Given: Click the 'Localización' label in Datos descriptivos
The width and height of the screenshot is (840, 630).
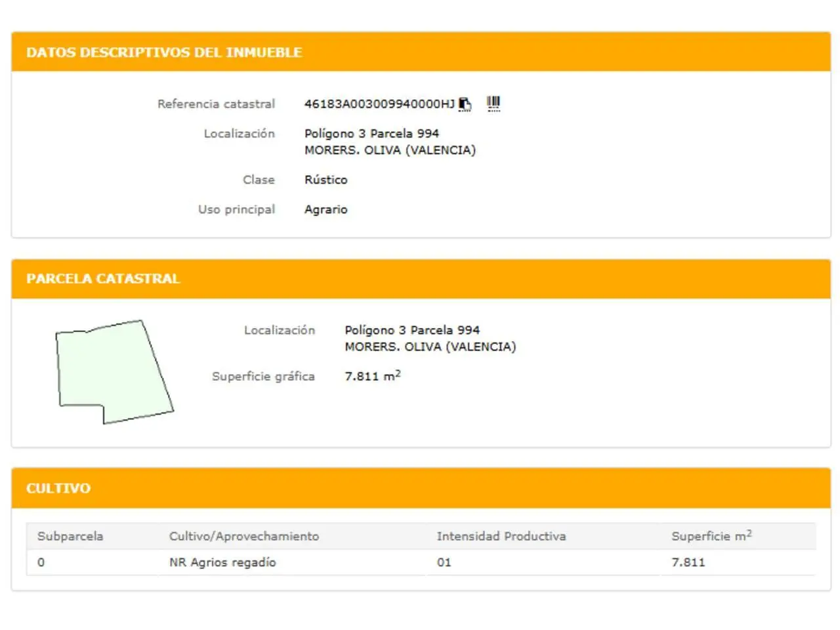Looking at the screenshot, I should (239, 133).
